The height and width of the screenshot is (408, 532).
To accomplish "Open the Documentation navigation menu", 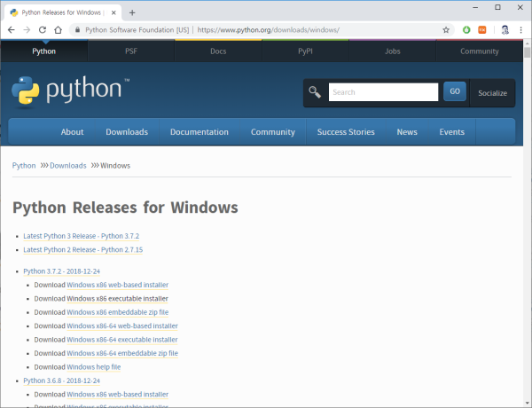I will pos(199,132).
